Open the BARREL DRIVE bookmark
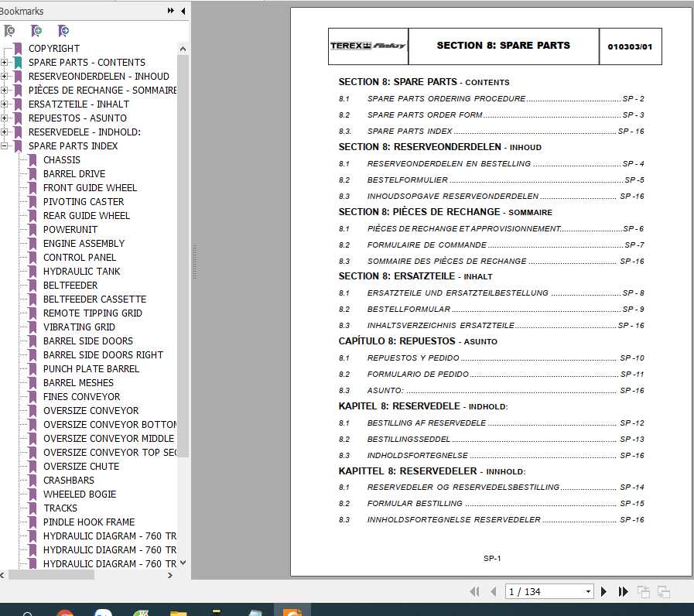This screenshot has height=616, width=694. [x=74, y=174]
